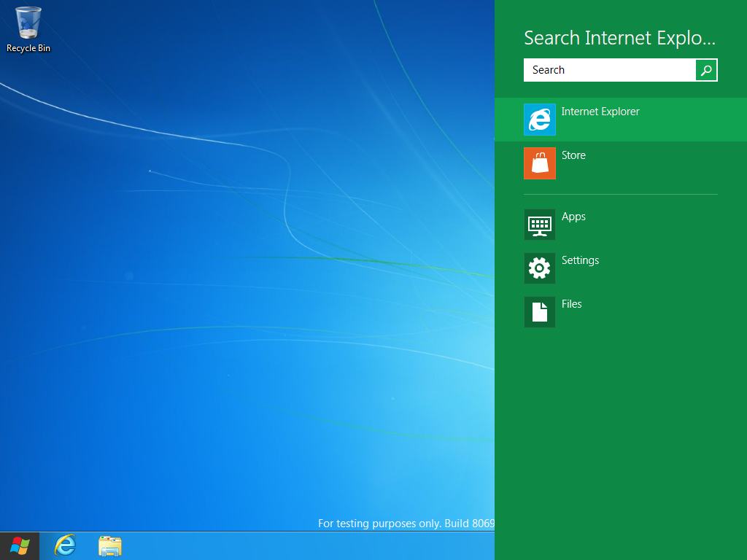
Task: Click the build watermark text on desktop
Action: pos(406,524)
